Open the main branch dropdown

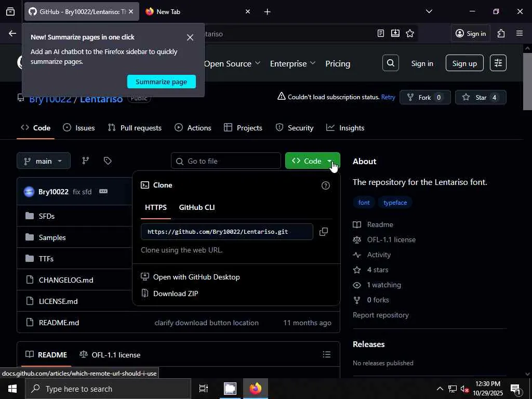tap(44, 161)
